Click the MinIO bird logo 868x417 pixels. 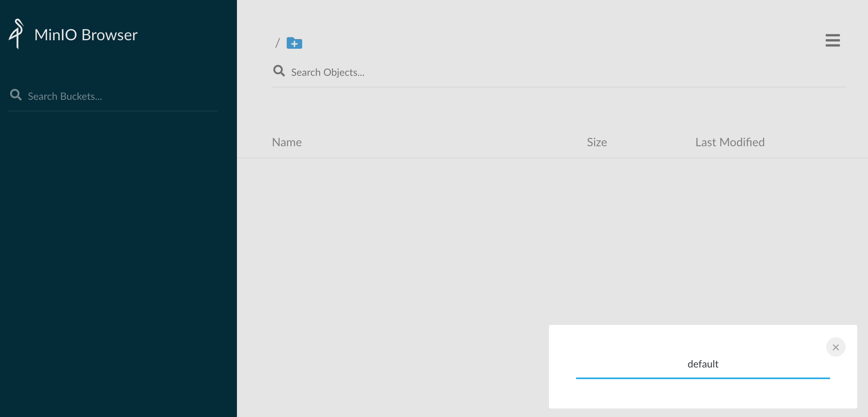[x=16, y=34]
